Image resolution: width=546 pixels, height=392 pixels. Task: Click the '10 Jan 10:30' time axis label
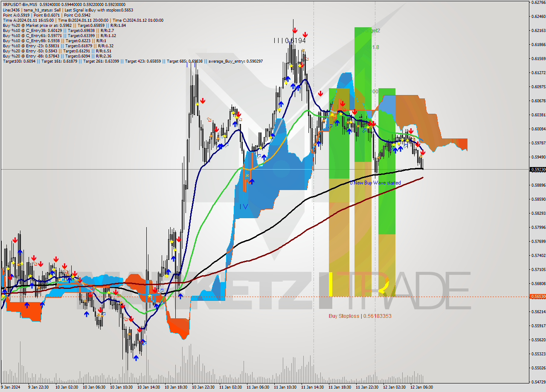[x=121, y=387]
